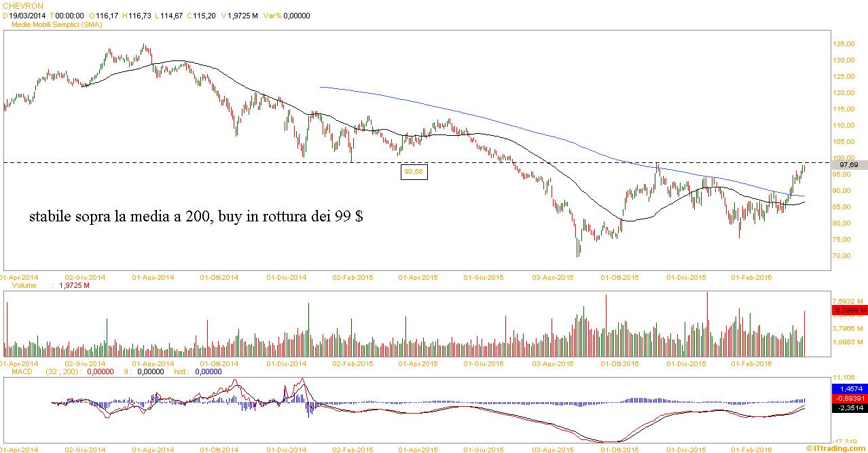The image size is (868, 453).
Task: Click the 7,5932 M volume axis label
Action: (x=847, y=302)
